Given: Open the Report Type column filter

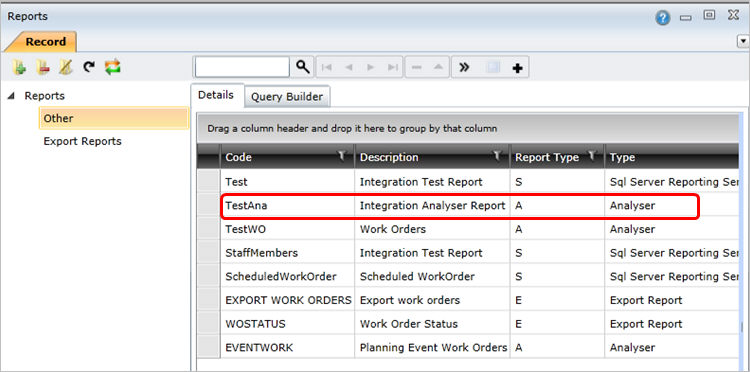Looking at the screenshot, I should pyautogui.click(x=592, y=155).
